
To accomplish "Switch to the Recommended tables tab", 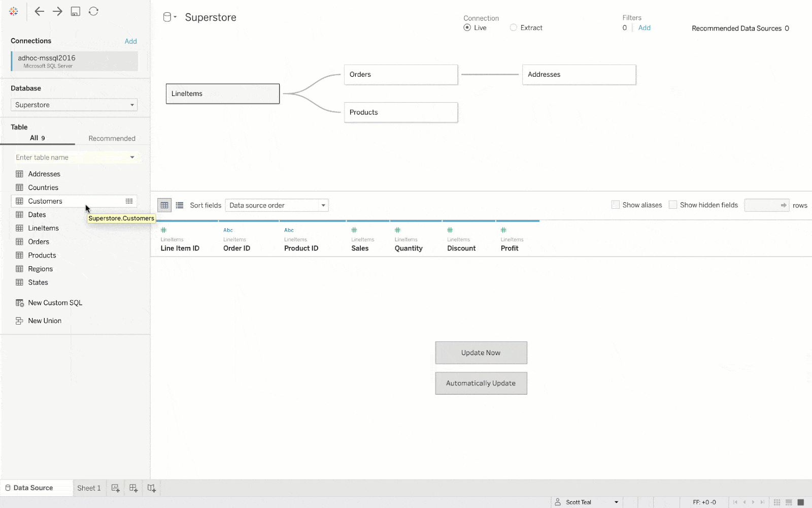I will (112, 138).
